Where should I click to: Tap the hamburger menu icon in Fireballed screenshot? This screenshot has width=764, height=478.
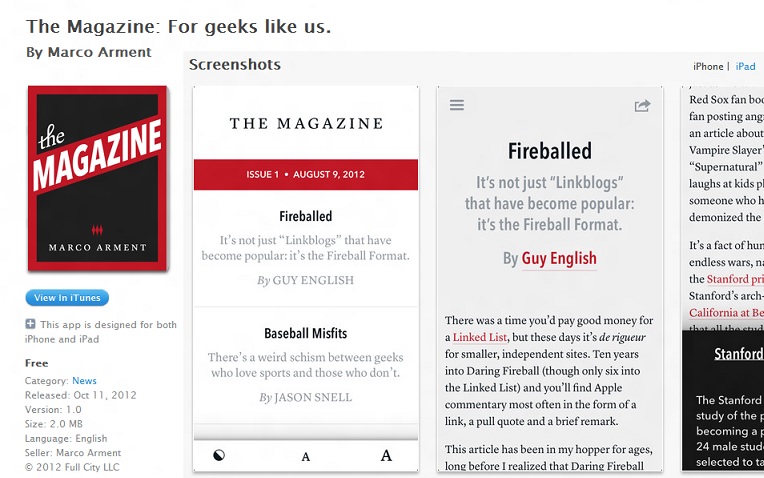coord(457,105)
